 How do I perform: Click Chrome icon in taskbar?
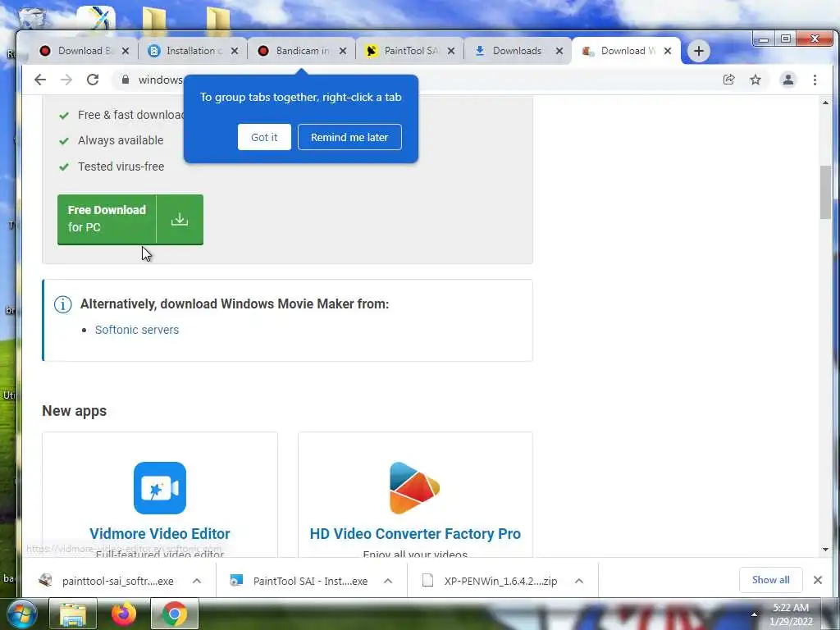(175, 614)
